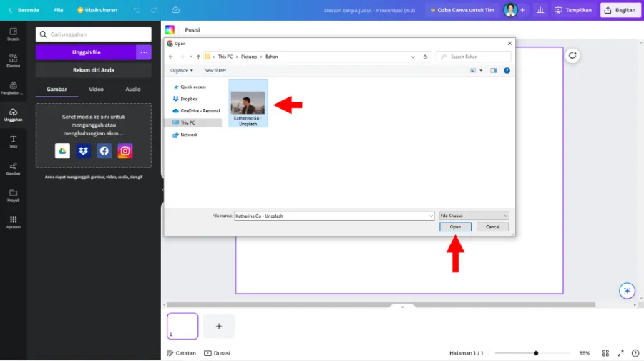Open the File menu
Image resolution: width=644 pixels, height=361 pixels.
pyautogui.click(x=59, y=10)
